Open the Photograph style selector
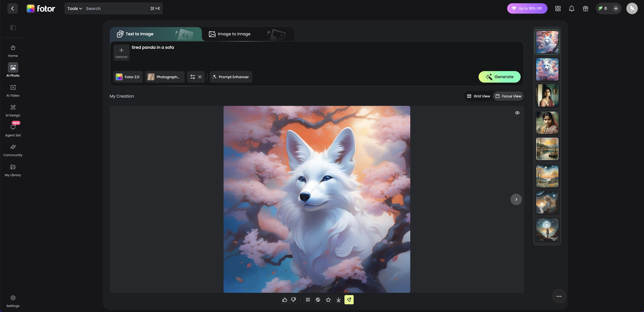Image resolution: width=644 pixels, height=312 pixels. [x=164, y=77]
